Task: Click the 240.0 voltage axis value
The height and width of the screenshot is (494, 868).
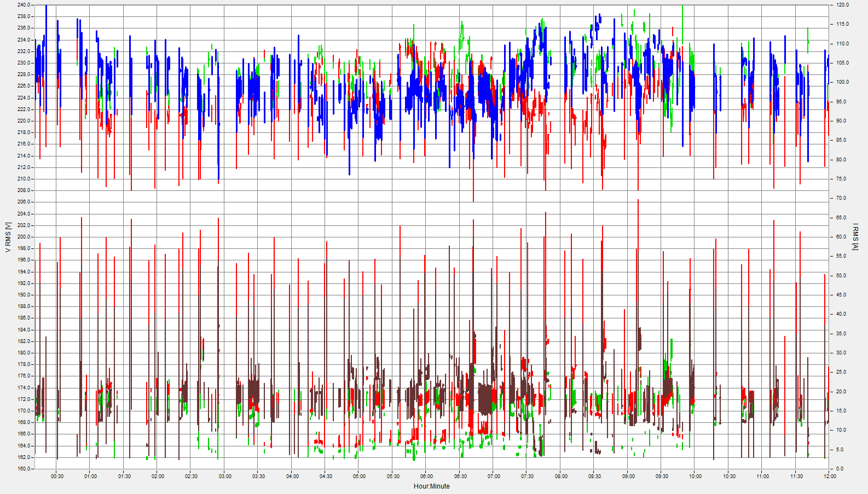Action: [x=24, y=5]
